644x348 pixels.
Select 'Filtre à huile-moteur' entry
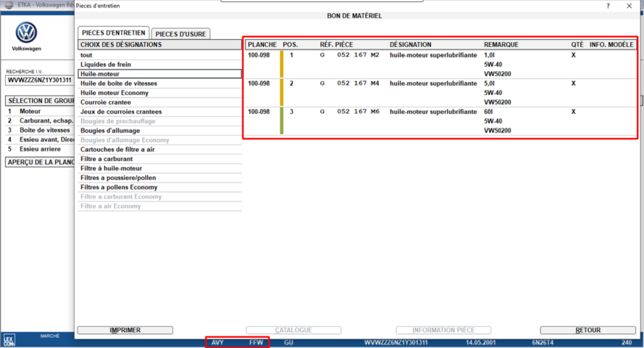[x=160, y=168]
